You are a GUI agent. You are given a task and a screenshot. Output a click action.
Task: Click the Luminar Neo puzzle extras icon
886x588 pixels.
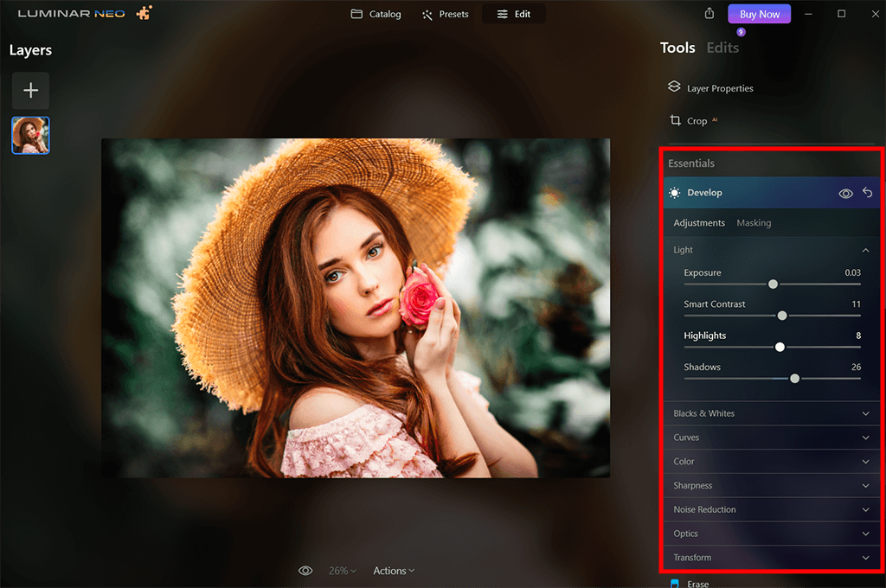point(144,12)
